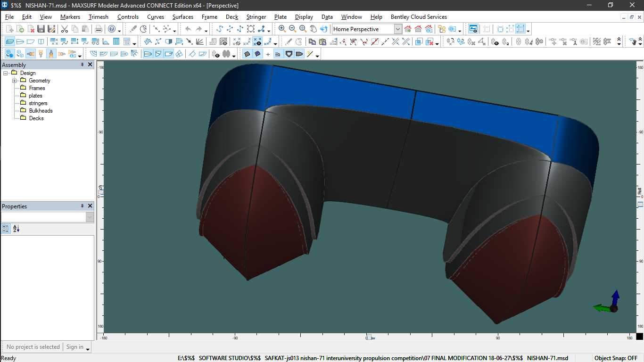The image size is (644, 362).
Task: Click the Sign in link
Action: (x=74, y=347)
